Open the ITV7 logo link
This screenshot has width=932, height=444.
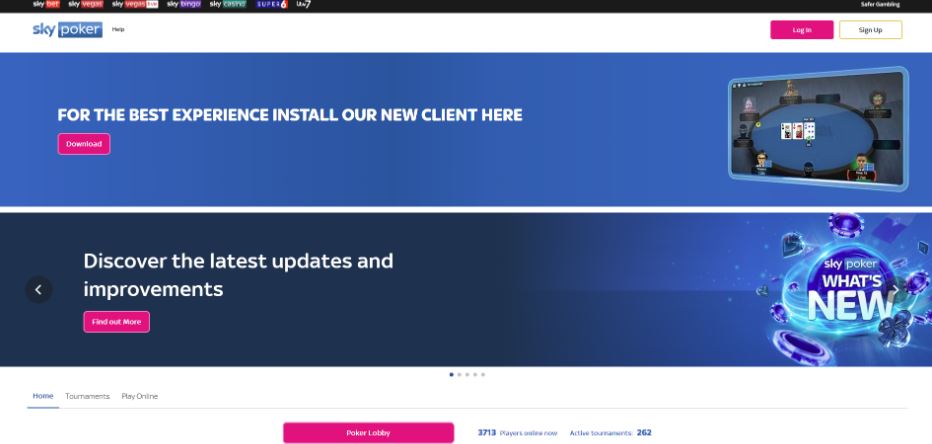304,4
